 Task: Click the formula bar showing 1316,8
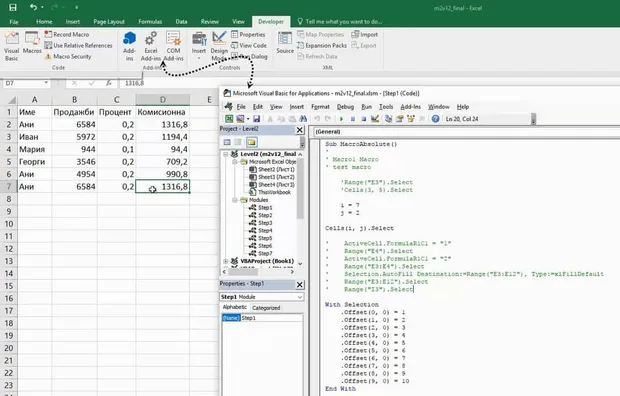click(x=170, y=83)
